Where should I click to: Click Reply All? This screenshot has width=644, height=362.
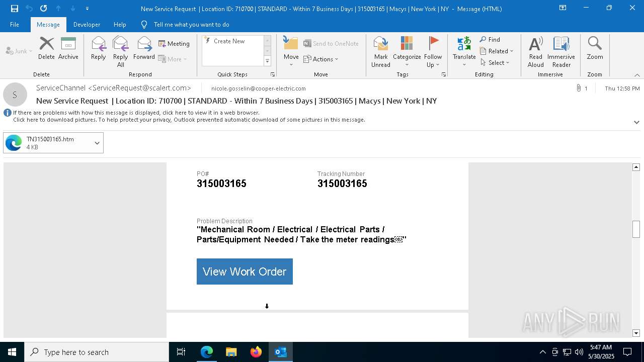pyautogui.click(x=121, y=51)
